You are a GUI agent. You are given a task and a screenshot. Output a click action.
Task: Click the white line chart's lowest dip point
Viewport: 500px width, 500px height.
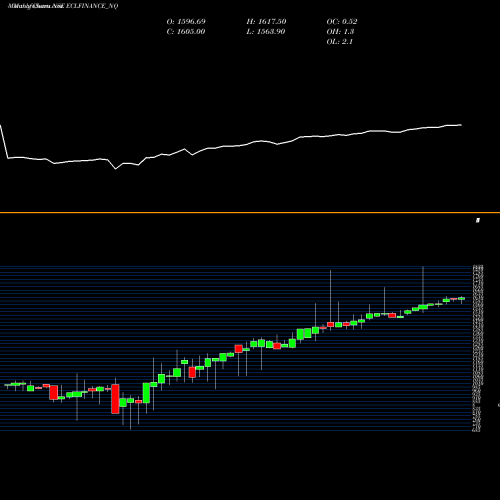click(116, 169)
